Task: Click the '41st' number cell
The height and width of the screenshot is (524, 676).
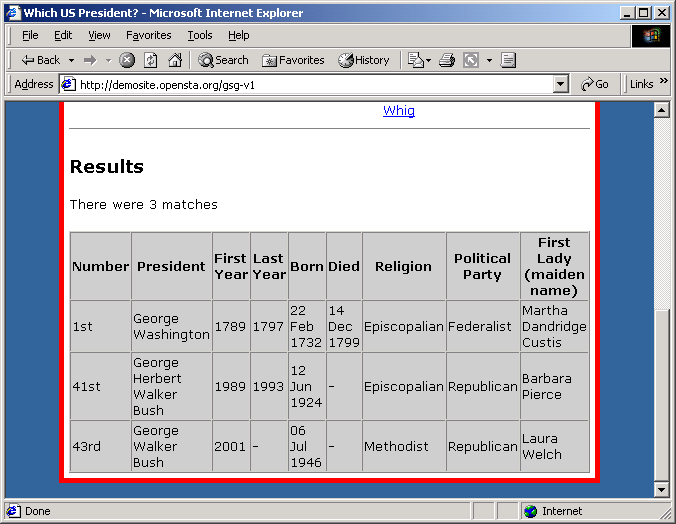Action: tap(100, 386)
